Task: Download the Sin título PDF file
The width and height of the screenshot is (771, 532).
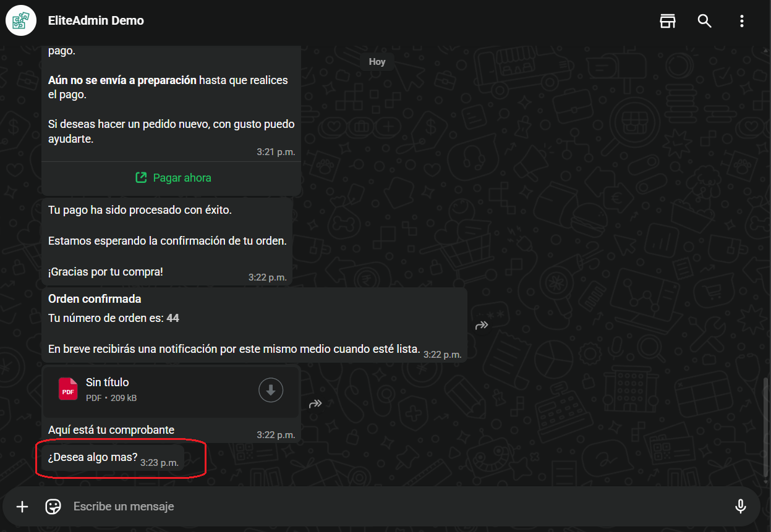Action: [270, 391]
